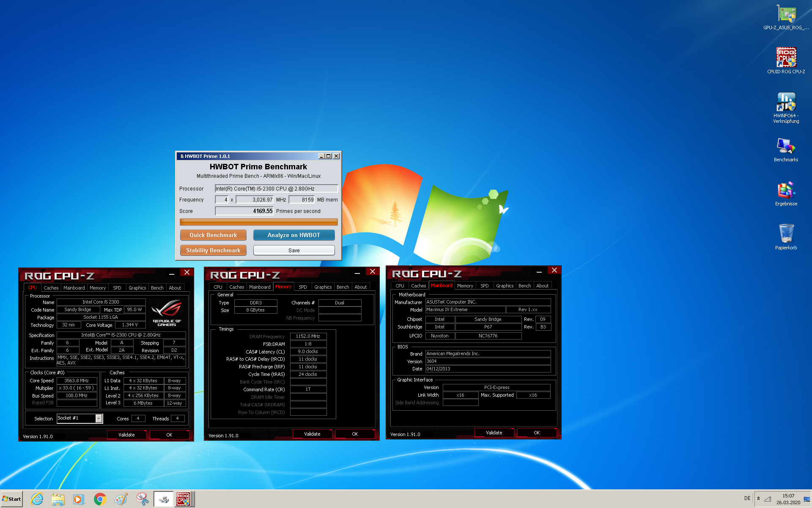Screen dimensions: 812x508
Task: Click the HWBOT Prime title bar icon
Action: [182, 156]
